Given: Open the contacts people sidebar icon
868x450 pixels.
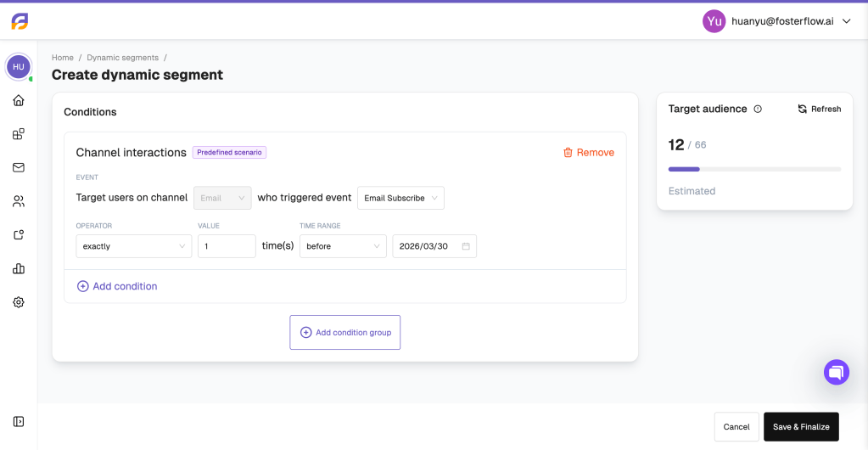Looking at the screenshot, I should 19,201.
